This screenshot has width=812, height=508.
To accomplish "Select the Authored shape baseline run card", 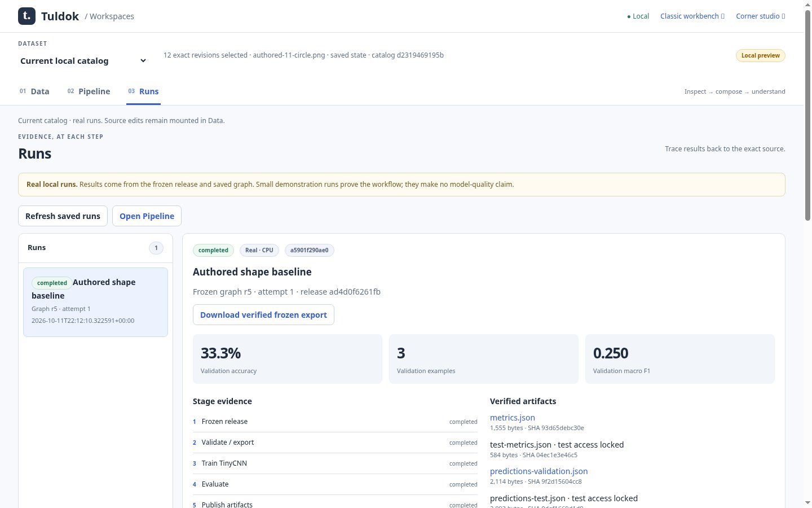I will point(95,302).
